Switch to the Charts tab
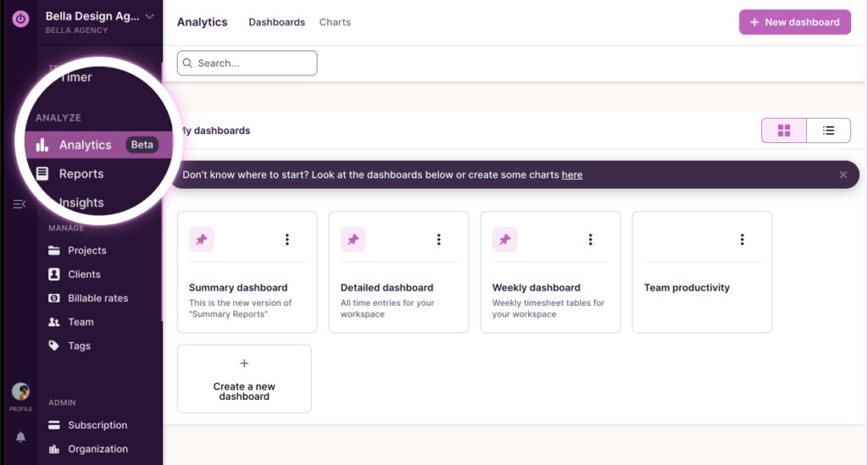Screen dimensions: 868x465 [335, 22]
